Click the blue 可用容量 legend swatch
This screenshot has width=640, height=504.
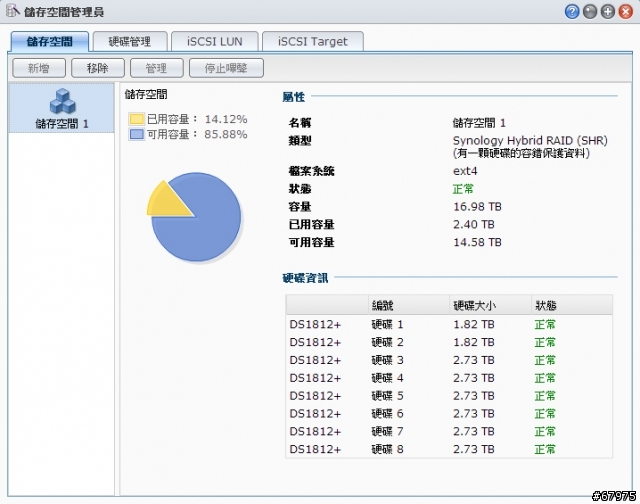[136, 134]
